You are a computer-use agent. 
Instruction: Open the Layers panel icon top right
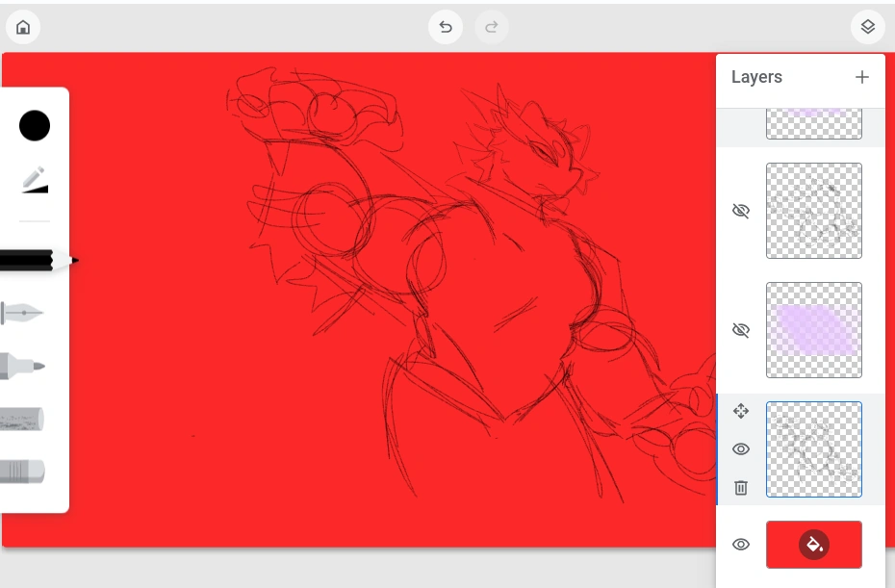click(x=867, y=27)
